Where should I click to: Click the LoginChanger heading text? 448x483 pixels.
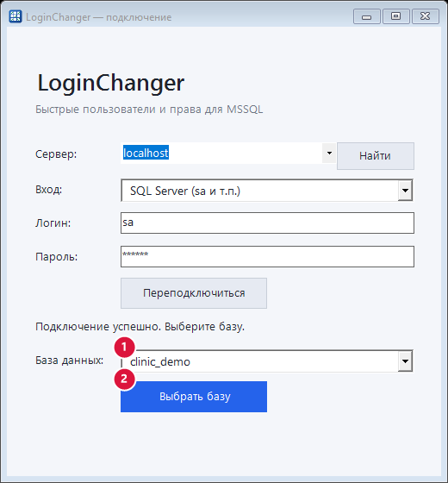(x=111, y=83)
